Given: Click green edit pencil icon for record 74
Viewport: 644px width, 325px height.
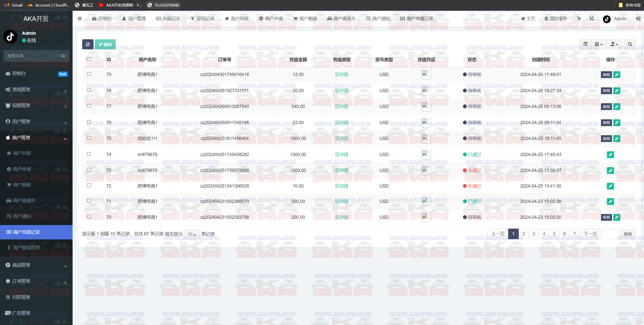Looking at the screenshot, I should [x=610, y=155].
